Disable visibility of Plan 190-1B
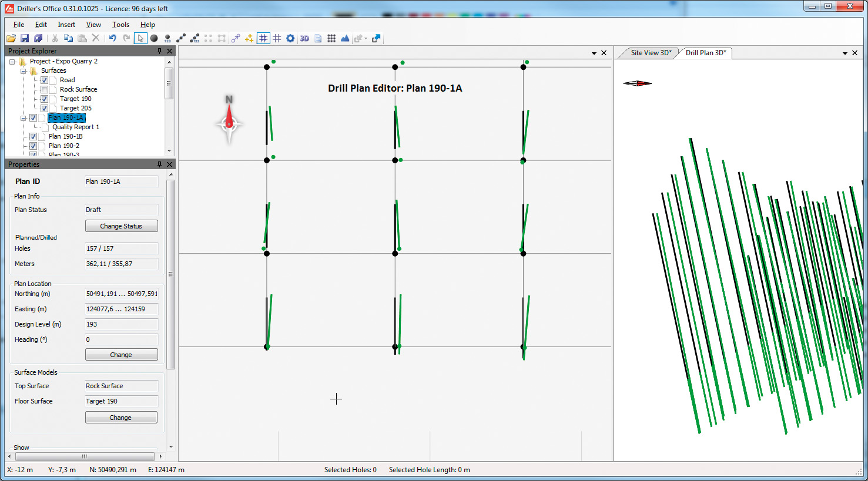This screenshot has height=481, width=868. coord(33,136)
